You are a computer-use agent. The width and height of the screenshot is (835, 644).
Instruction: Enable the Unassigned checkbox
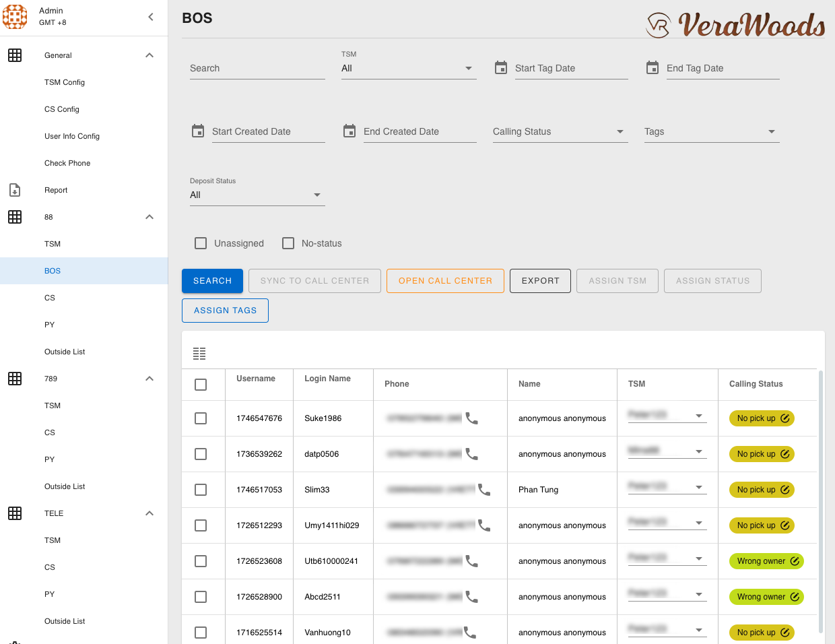(x=201, y=243)
